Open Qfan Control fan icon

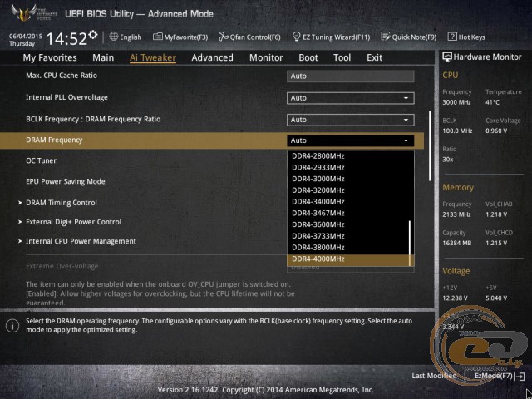pyautogui.click(x=224, y=37)
